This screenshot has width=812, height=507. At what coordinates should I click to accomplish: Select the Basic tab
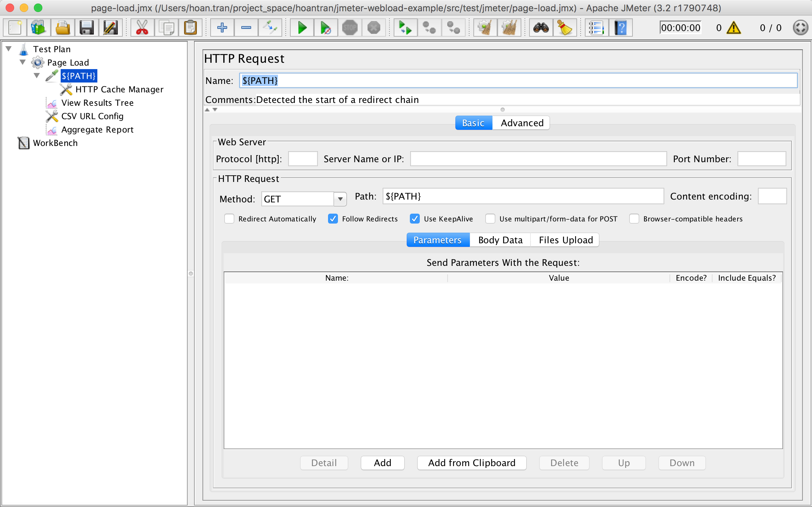pos(473,123)
